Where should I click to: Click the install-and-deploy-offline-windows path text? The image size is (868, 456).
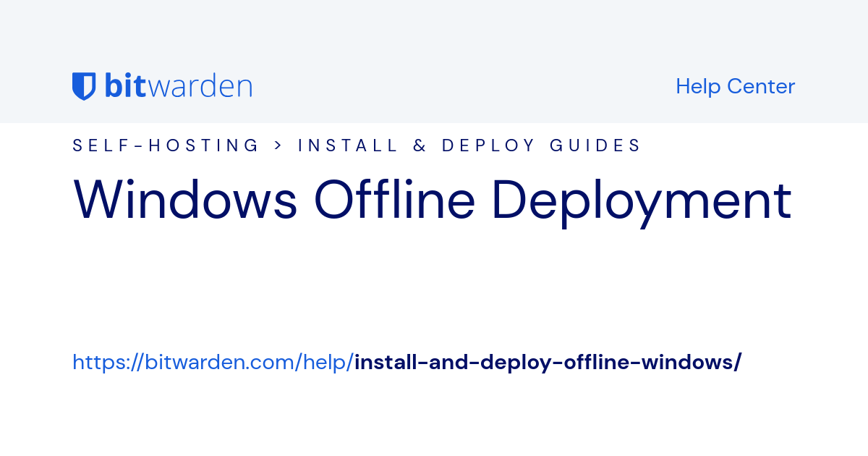tap(547, 362)
